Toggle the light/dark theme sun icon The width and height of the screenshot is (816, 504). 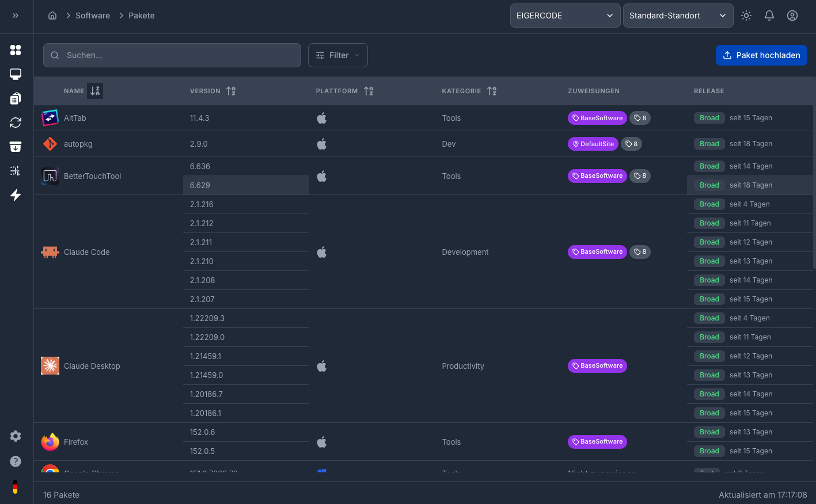point(746,16)
